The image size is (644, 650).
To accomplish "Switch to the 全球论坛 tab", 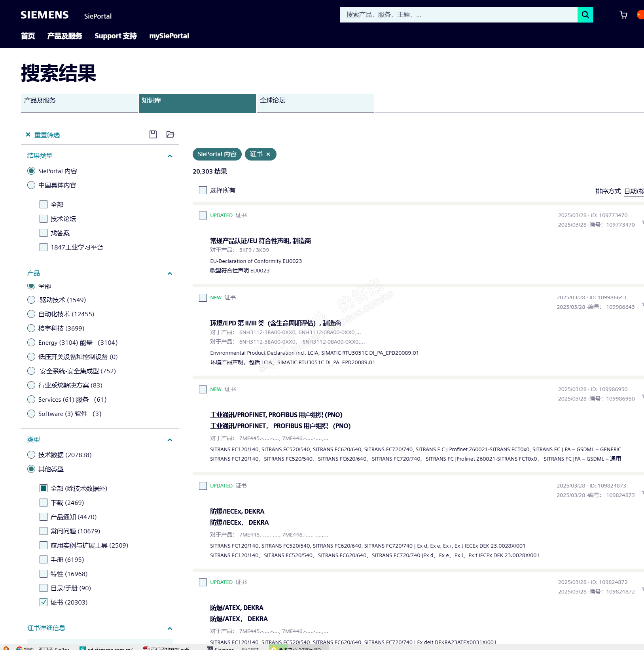I will tap(315, 103).
